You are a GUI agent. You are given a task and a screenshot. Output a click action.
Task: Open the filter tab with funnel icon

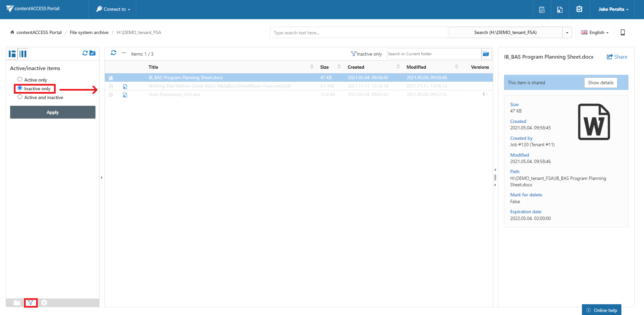[x=31, y=303]
